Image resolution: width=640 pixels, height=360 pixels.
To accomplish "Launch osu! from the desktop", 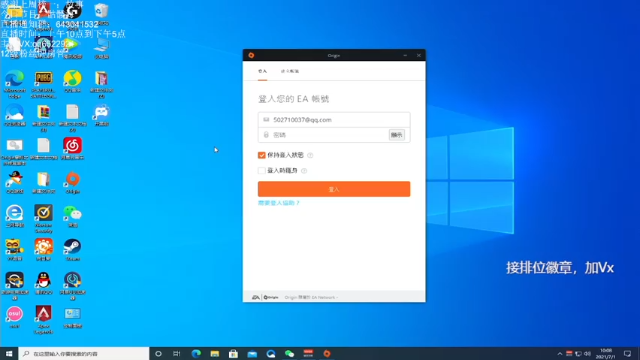I will click(x=15, y=314).
